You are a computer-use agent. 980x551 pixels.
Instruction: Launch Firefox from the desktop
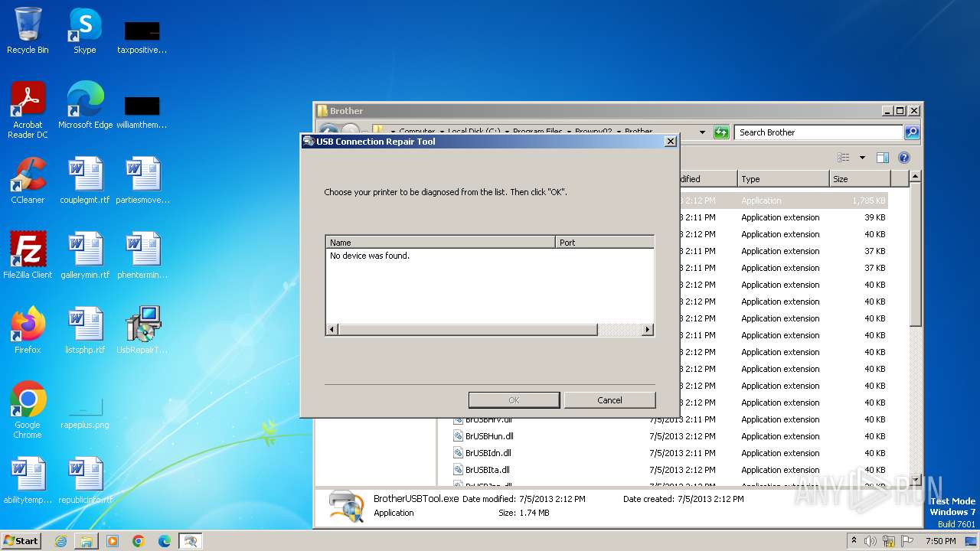[28, 331]
